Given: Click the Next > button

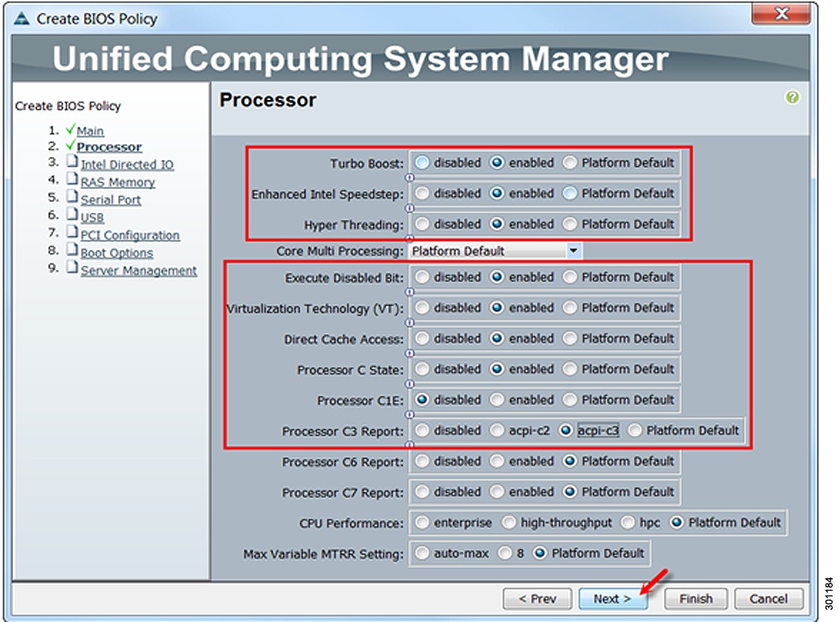Looking at the screenshot, I should click(x=613, y=599).
